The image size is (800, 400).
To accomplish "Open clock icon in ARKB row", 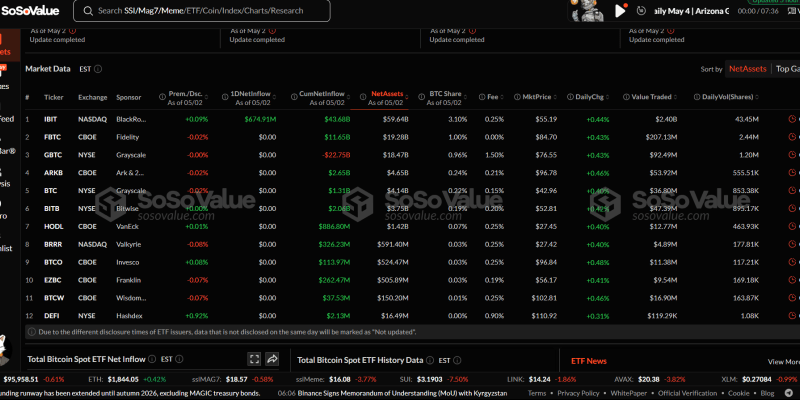I will pyautogui.click(x=792, y=172).
